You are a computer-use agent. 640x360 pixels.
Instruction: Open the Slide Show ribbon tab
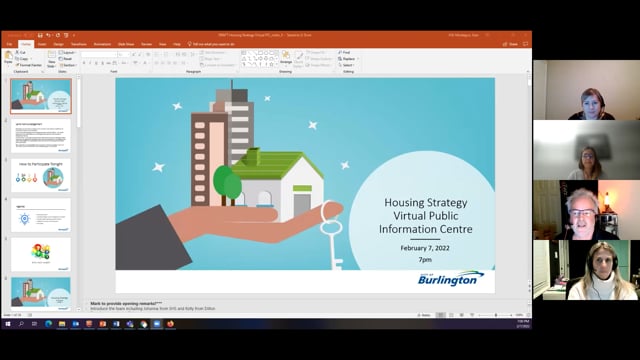pos(126,44)
